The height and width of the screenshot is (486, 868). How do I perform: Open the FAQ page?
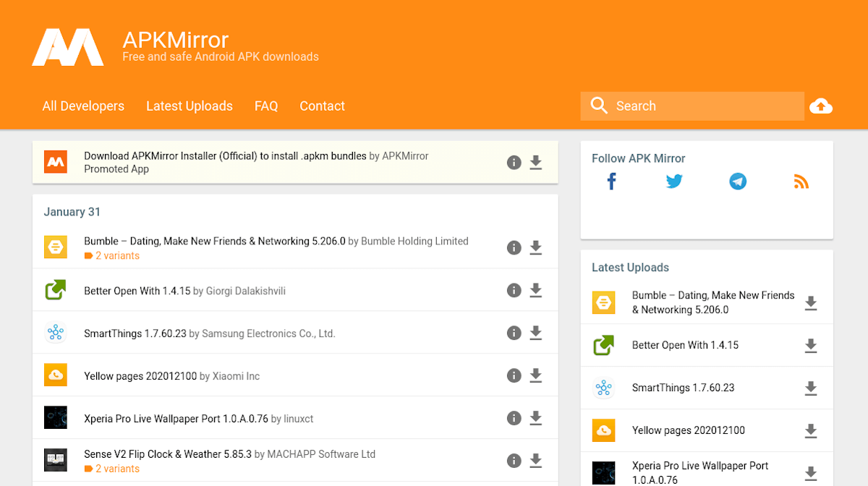pos(266,106)
